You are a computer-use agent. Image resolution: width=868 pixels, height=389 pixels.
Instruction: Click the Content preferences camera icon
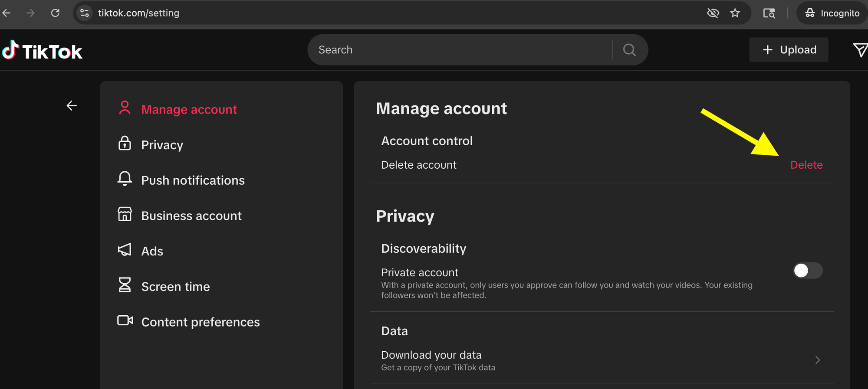[125, 320]
